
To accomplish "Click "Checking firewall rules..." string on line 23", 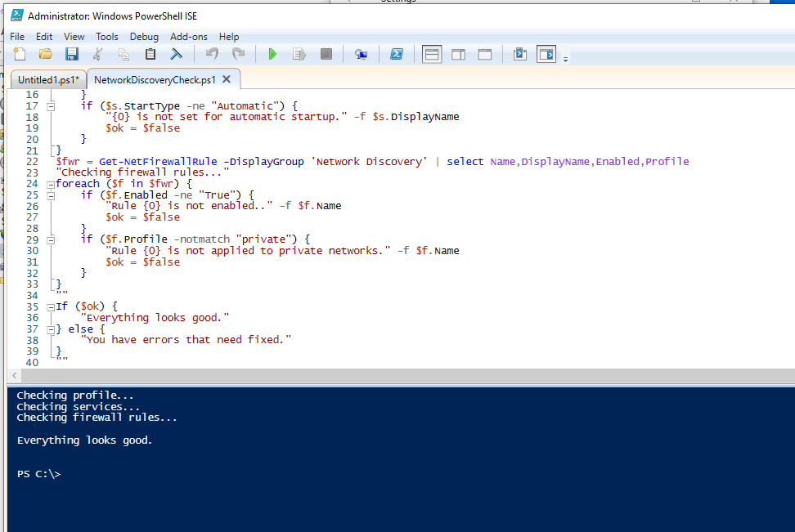I will click(x=142, y=172).
